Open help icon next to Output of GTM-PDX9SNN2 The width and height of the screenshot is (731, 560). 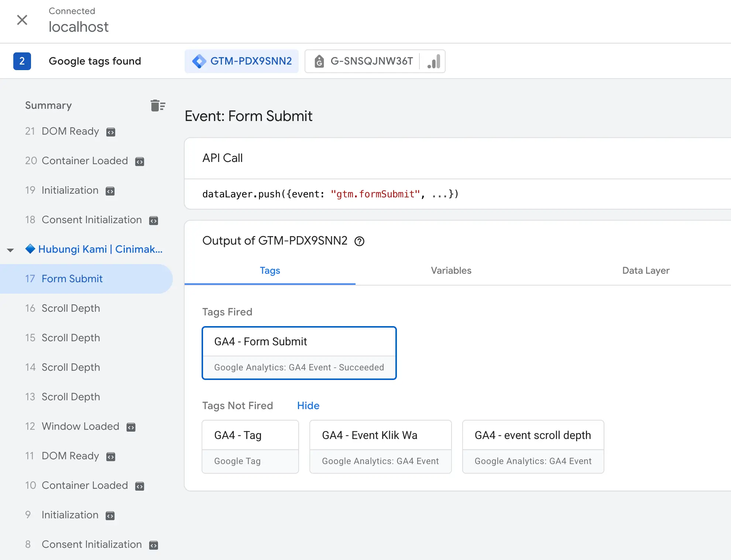tap(359, 241)
